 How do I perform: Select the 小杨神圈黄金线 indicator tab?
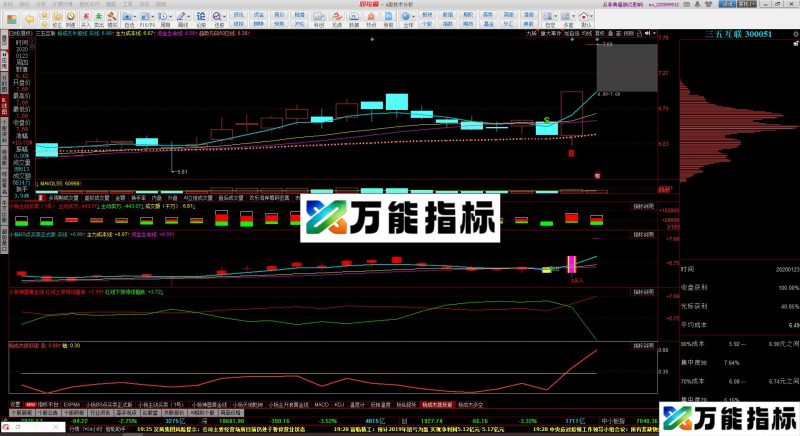[x=207, y=404]
